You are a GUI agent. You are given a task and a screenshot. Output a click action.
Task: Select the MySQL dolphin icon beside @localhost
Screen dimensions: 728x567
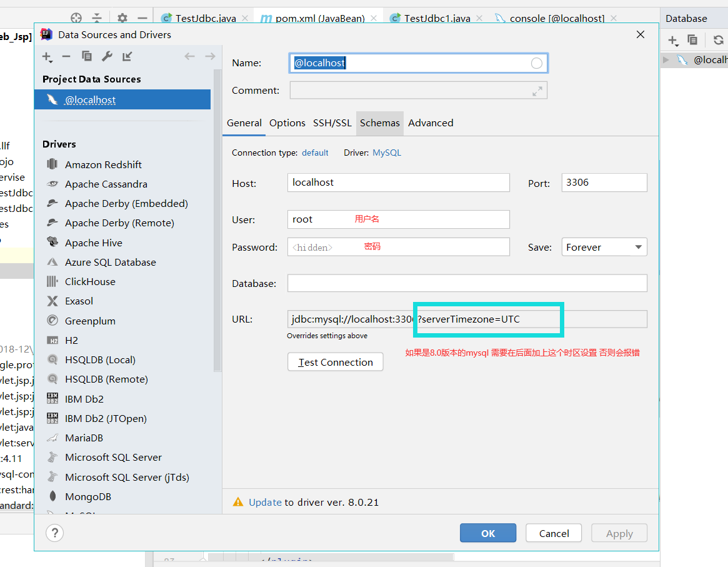(53, 99)
